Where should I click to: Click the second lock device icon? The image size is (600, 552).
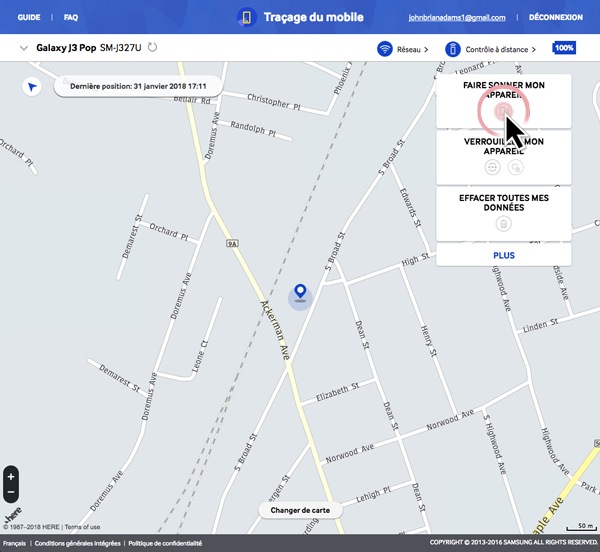[x=515, y=167]
